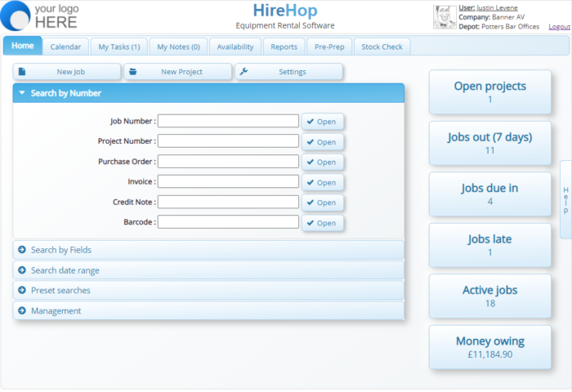
Task: Open the Availability tab
Action: click(235, 47)
